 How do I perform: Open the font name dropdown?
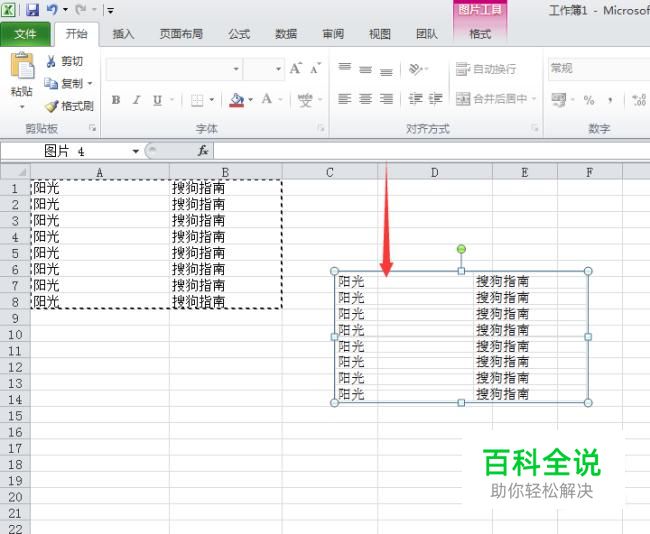236,69
